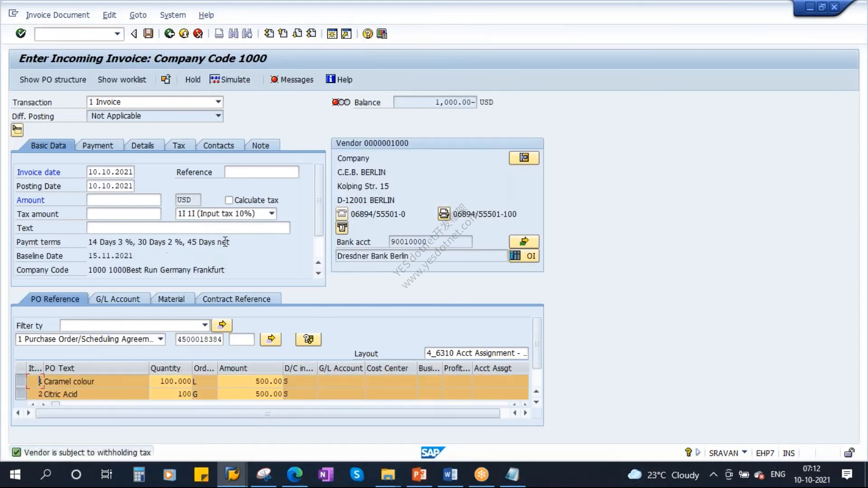Click the OI open items button
868x488 pixels.
tap(524, 256)
